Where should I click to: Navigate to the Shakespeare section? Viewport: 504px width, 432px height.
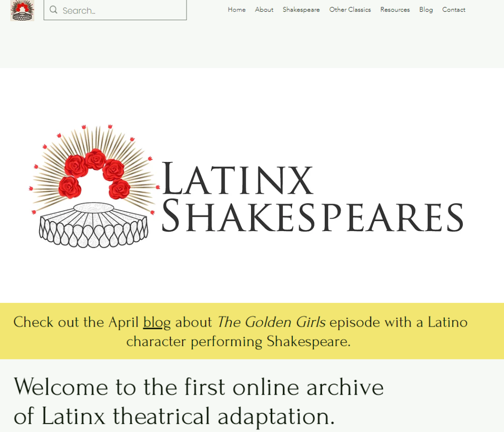(301, 9)
